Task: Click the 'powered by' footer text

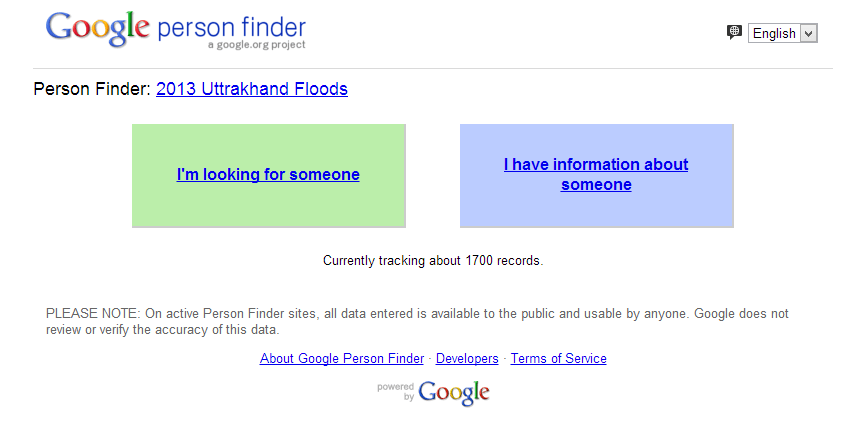Action: pos(395,391)
